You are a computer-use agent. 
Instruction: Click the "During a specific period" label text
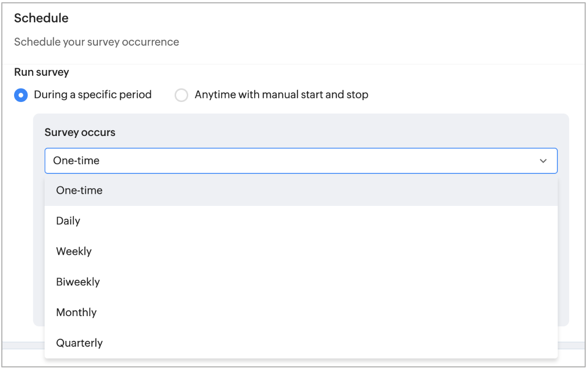coord(93,95)
